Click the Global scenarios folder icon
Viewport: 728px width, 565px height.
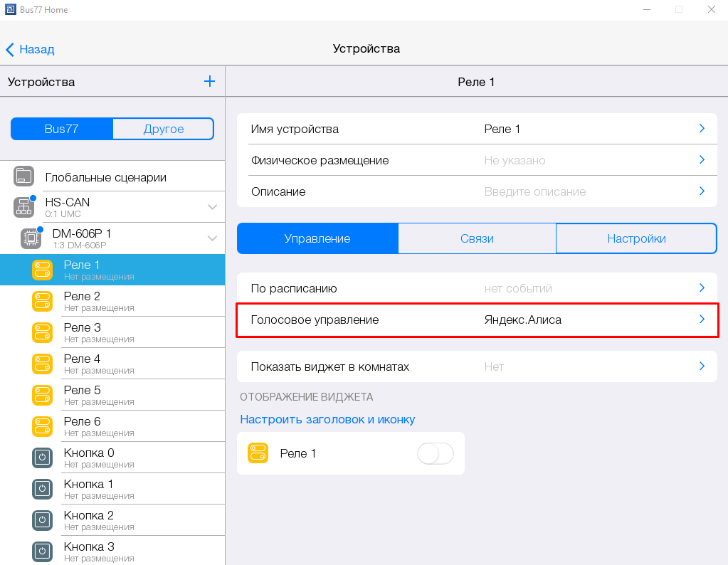coord(23,176)
